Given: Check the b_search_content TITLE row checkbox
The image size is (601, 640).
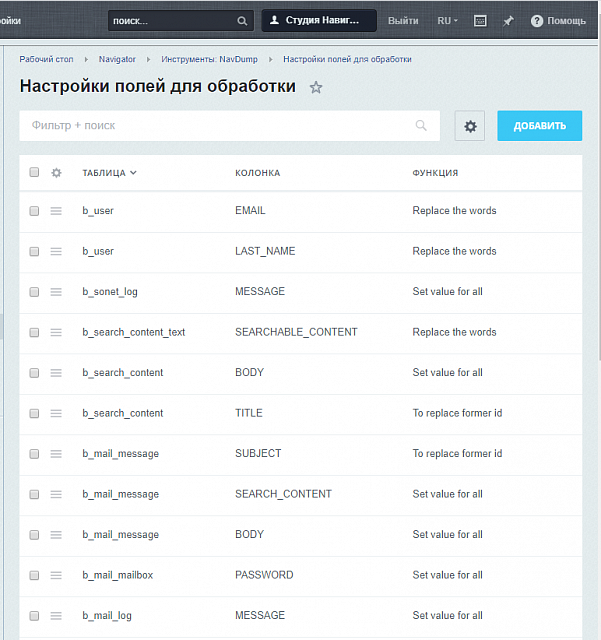Looking at the screenshot, I should click(x=34, y=413).
